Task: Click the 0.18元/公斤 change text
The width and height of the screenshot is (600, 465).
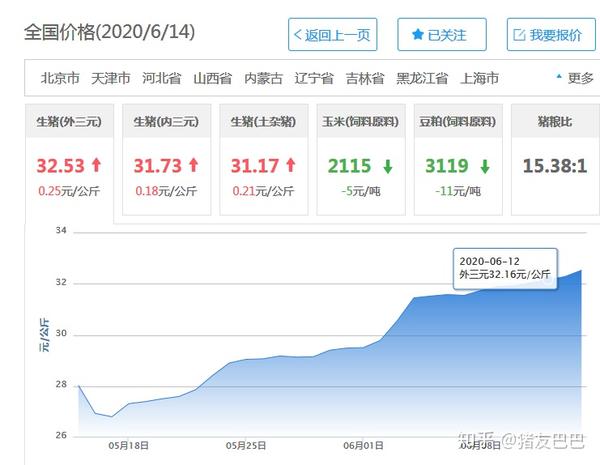Action: pos(166,191)
